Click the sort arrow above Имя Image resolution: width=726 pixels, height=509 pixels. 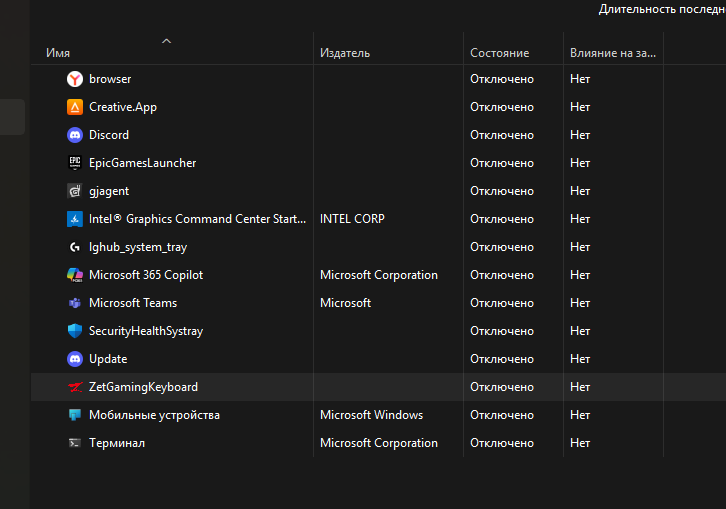click(166, 41)
